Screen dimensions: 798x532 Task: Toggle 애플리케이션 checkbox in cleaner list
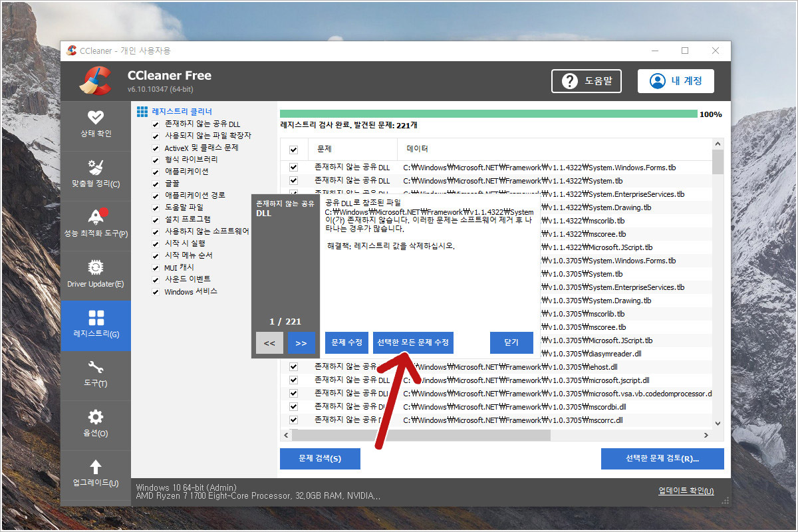tap(155, 172)
